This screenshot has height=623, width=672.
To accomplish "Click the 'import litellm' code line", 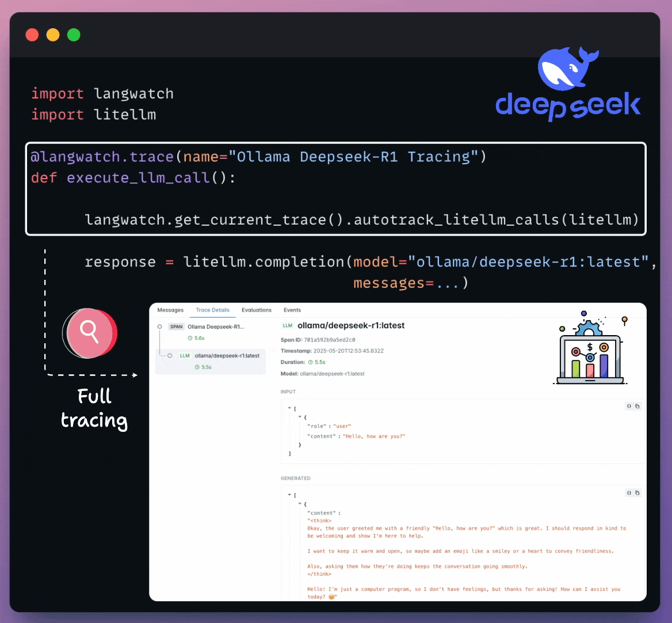I will (93, 115).
